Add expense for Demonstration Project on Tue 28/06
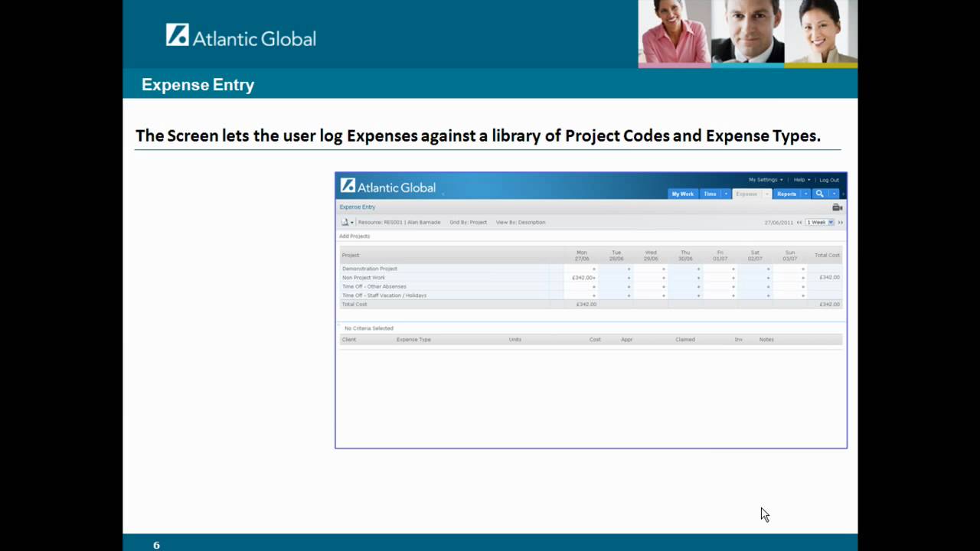 (x=629, y=269)
